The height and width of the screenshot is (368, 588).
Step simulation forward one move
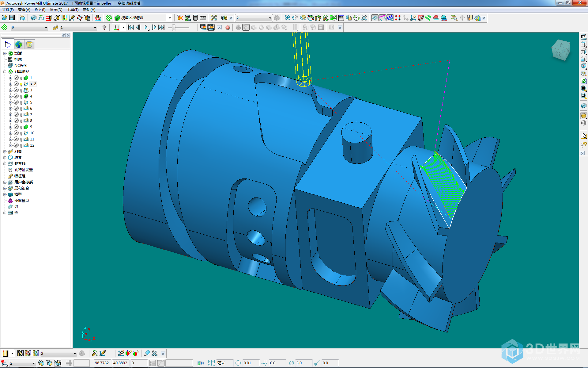click(154, 27)
